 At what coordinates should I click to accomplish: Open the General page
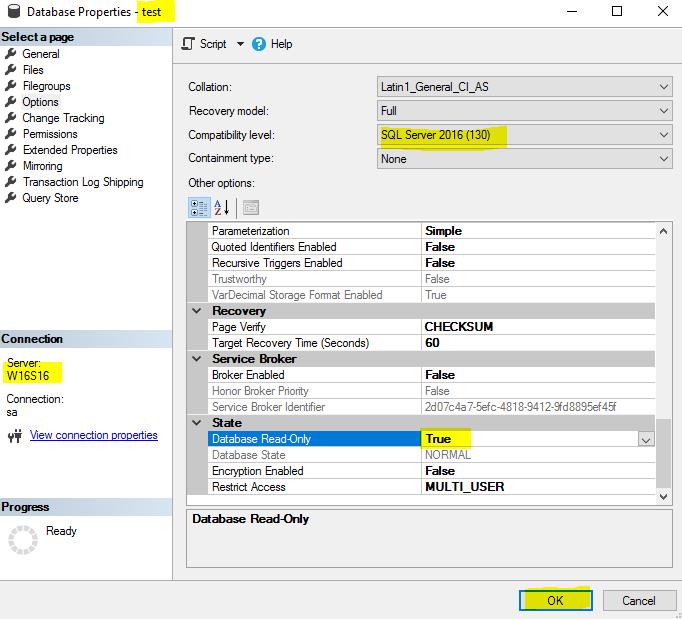pos(41,54)
